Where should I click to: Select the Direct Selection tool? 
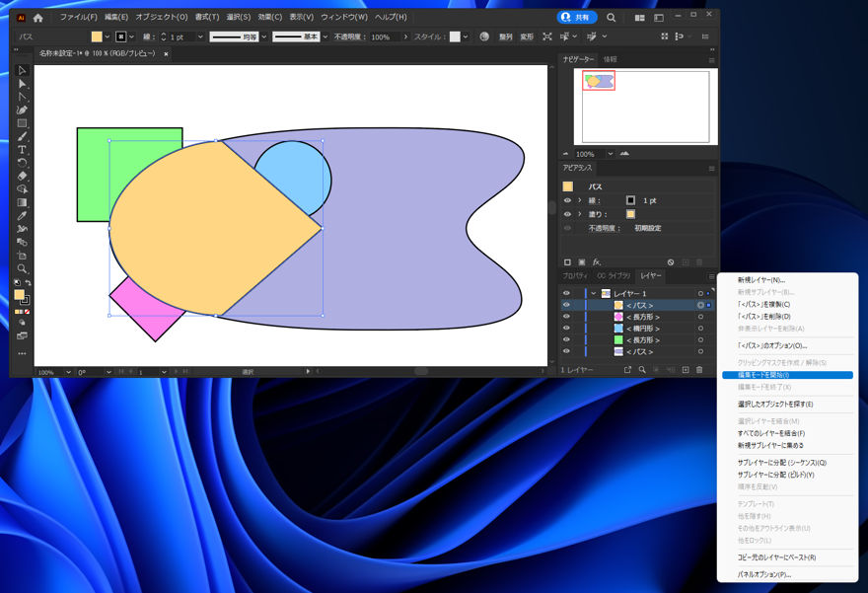[x=22, y=84]
